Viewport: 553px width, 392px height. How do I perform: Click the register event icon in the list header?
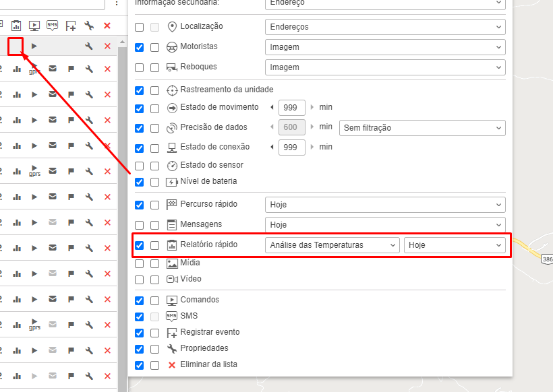[x=71, y=26]
